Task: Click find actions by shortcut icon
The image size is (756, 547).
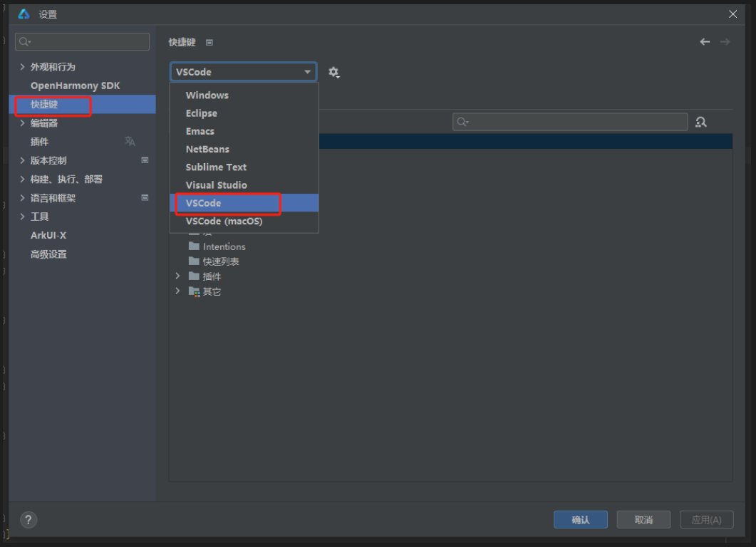Action: (701, 123)
